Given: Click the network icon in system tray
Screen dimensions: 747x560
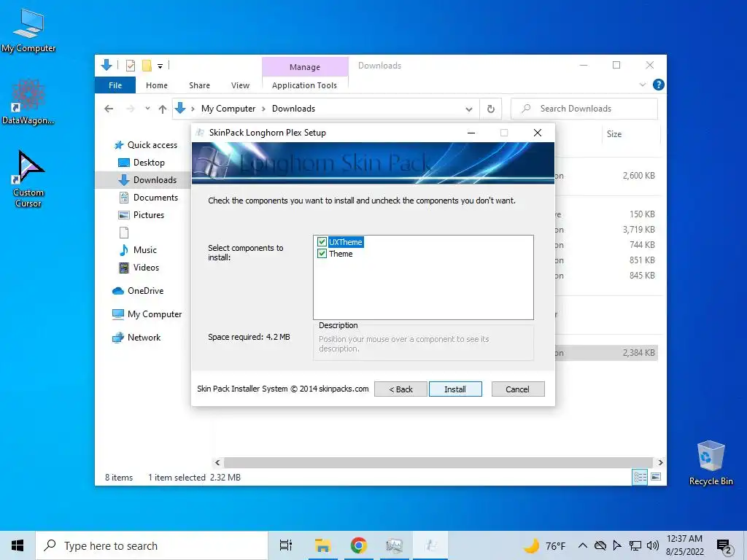Looking at the screenshot, I should (635, 545).
